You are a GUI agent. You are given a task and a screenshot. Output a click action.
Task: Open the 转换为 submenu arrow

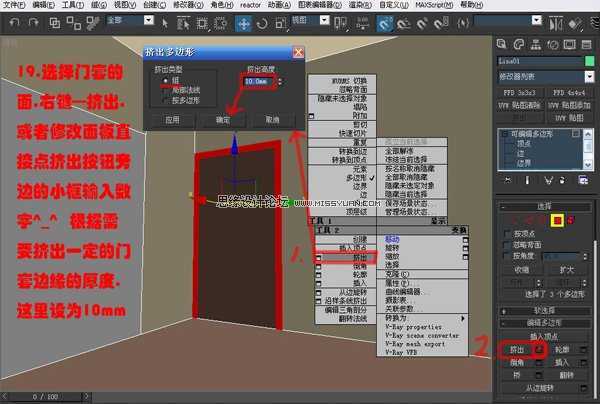click(x=463, y=318)
